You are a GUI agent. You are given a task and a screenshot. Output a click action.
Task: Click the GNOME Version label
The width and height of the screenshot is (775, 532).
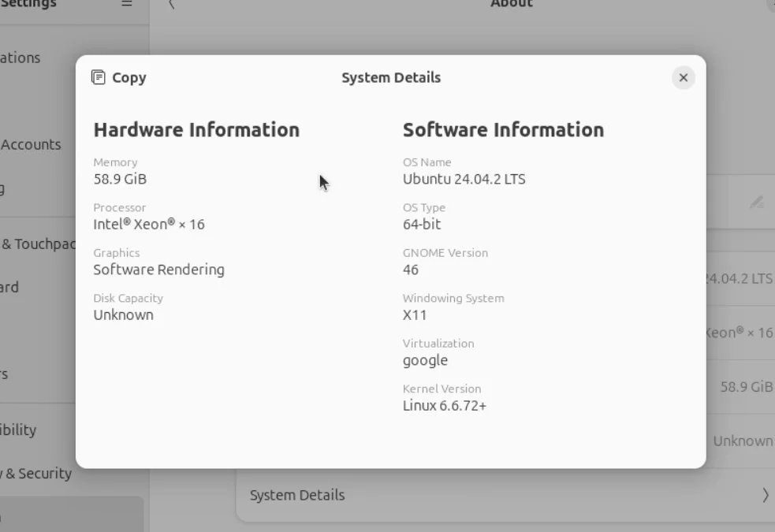[x=445, y=253]
